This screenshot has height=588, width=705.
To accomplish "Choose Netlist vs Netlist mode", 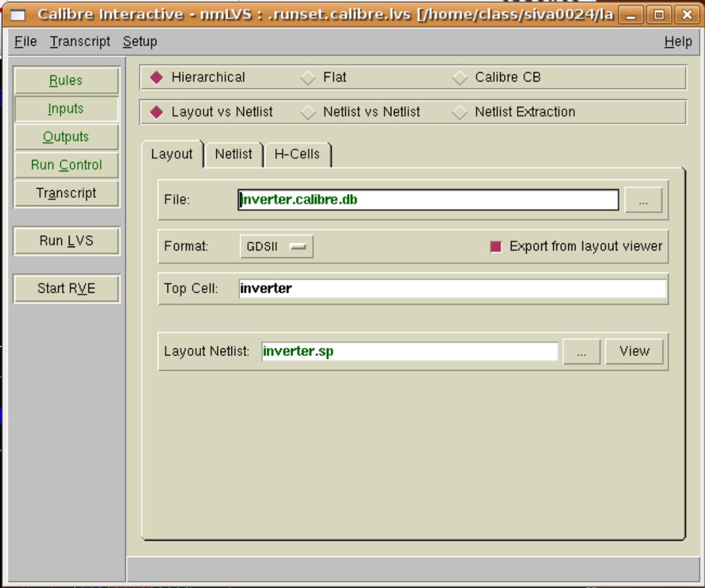I will [360, 112].
